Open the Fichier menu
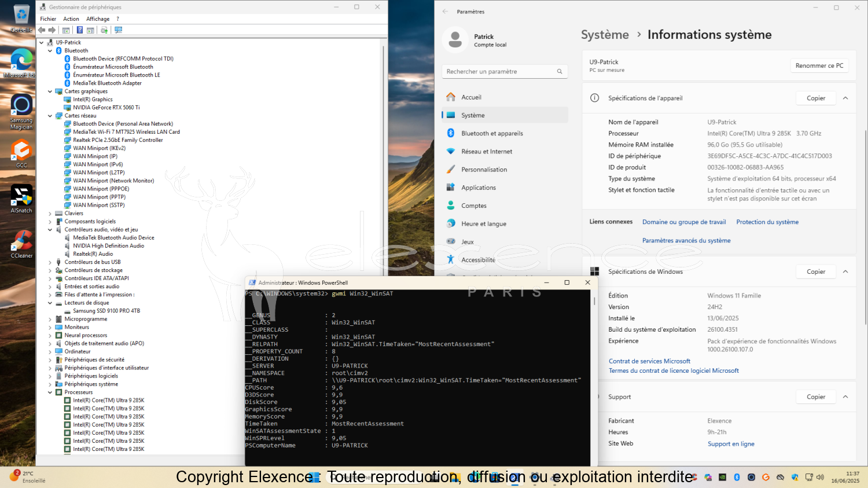The height and width of the screenshot is (488, 868). pyautogui.click(x=48, y=19)
